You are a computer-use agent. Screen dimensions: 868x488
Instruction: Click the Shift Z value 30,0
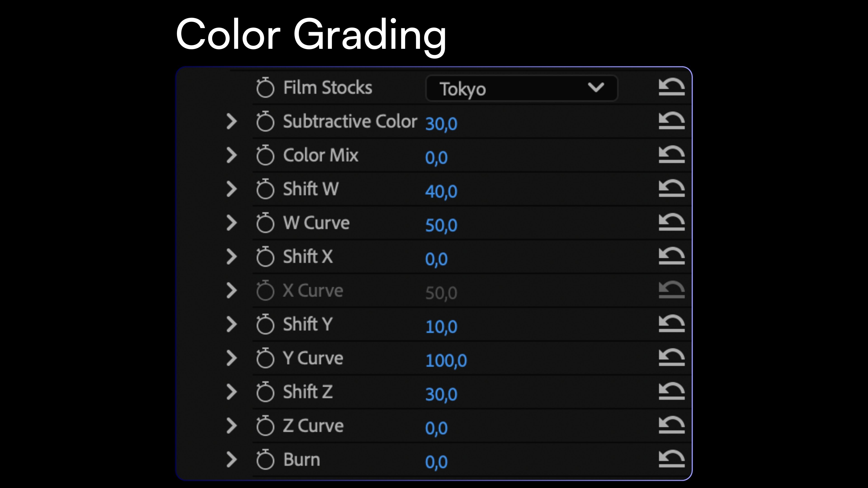441,394
